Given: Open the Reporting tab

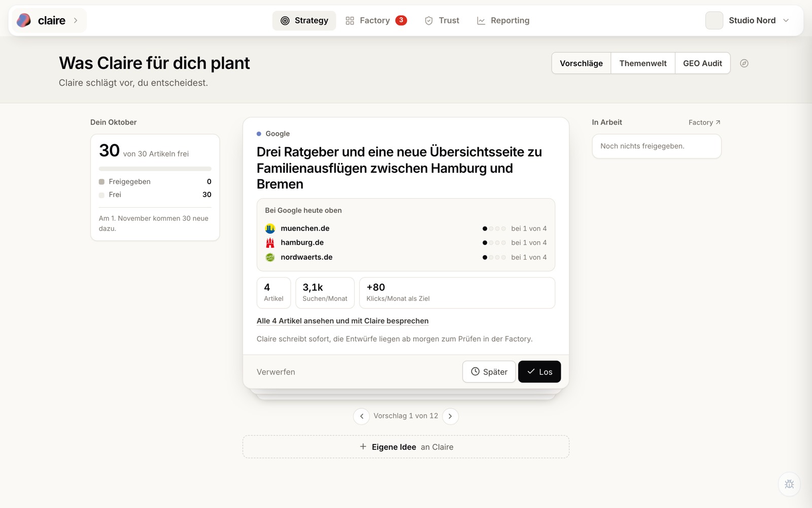Looking at the screenshot, I should pyautogui.click(x=503, y=20).
